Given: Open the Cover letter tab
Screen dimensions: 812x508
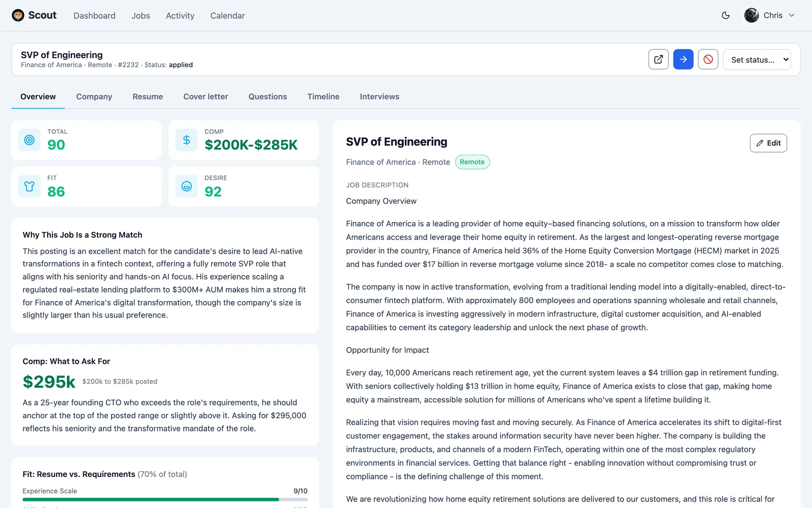Looking at the screenshot, I should point(206,96).
